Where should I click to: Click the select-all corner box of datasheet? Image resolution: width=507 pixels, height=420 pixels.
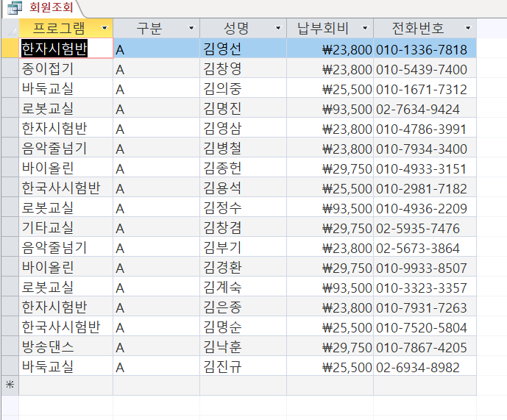point(10,29)
